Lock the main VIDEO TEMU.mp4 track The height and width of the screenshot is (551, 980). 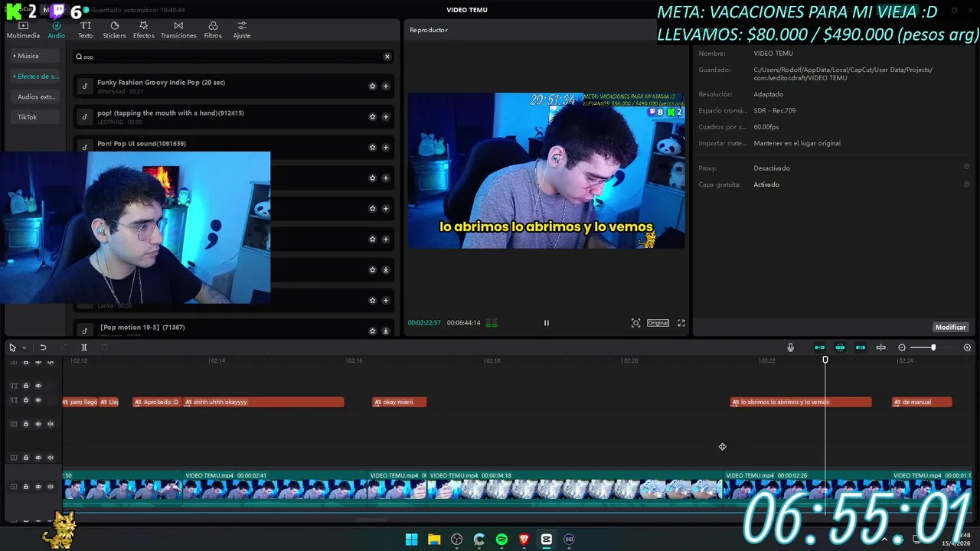click(x=25, y=487)
